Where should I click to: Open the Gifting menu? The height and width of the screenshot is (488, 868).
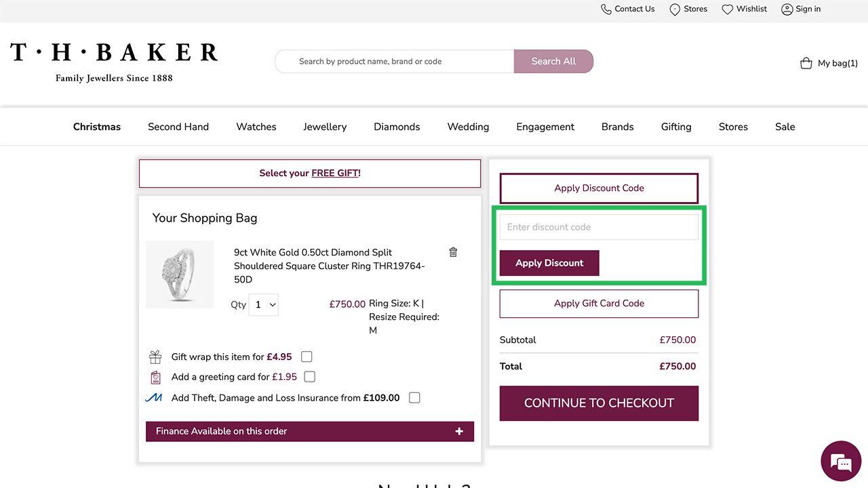click(676, 127)
